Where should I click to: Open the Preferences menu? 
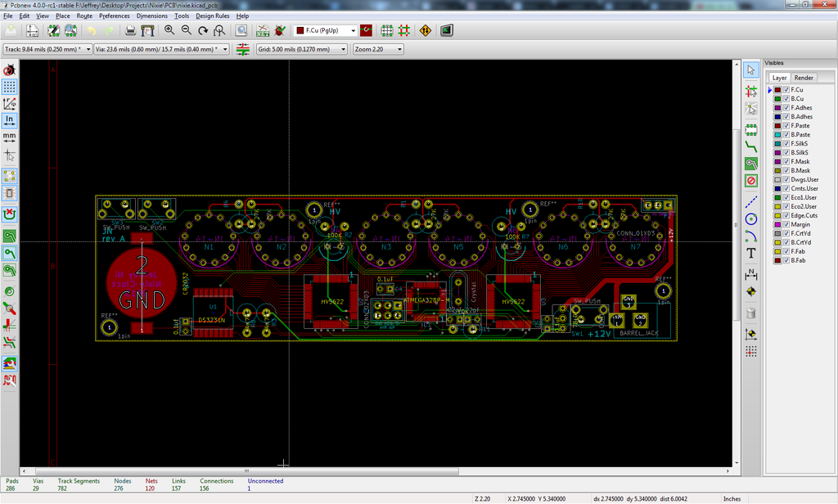[115, 16]
